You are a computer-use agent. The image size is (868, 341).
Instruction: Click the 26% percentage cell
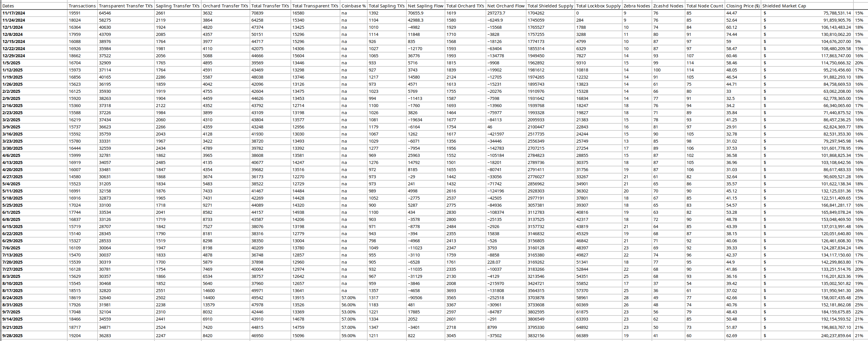(859, 291)
